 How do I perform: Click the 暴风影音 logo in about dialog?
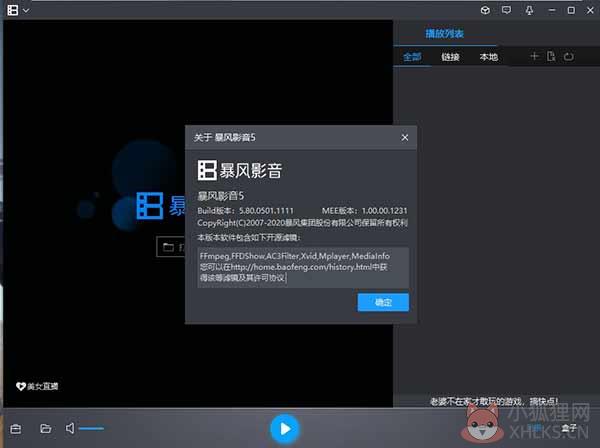tap(240, 170)
